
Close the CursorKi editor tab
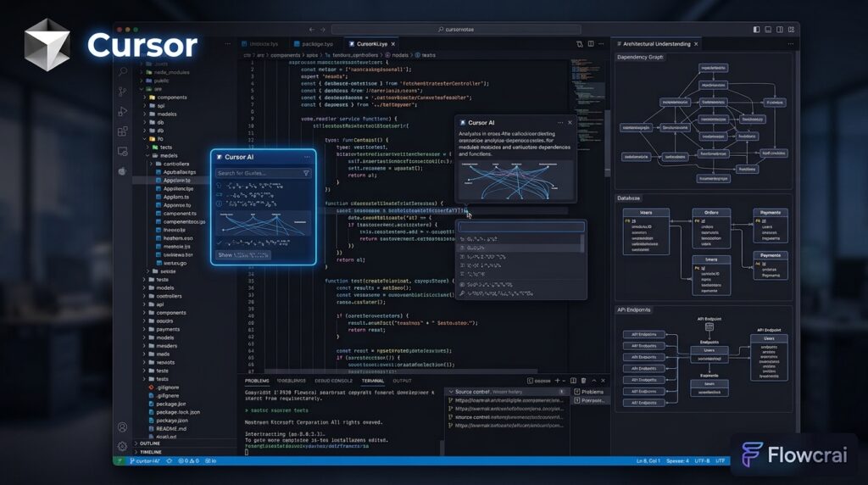[x=393, y=44]
